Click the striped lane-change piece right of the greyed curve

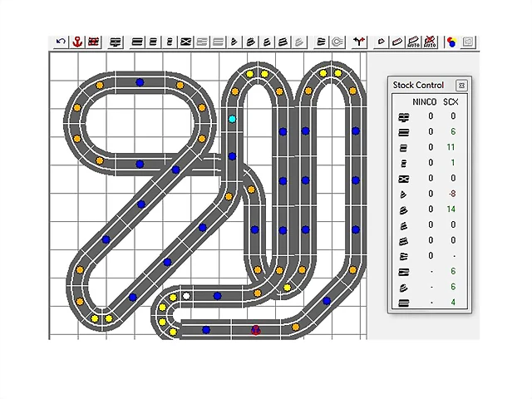coord(321,42)
